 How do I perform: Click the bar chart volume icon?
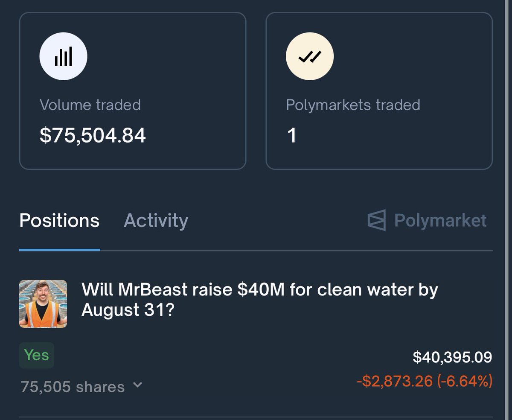(x=63, y=57)
